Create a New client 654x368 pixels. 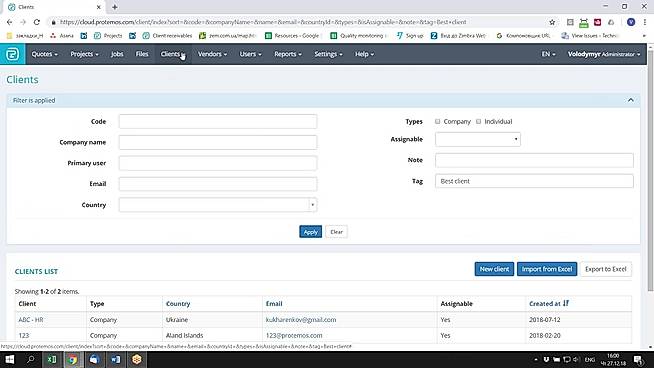pyautogui.click(x=494, y=269)
